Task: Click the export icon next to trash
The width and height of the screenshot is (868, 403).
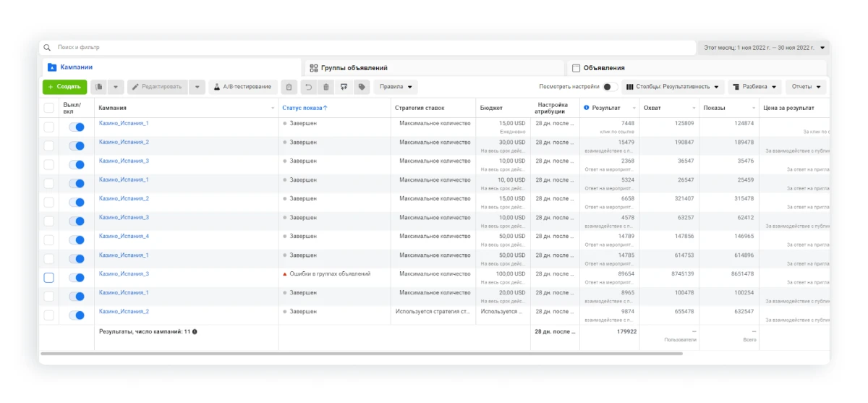Action: point(344,87)
